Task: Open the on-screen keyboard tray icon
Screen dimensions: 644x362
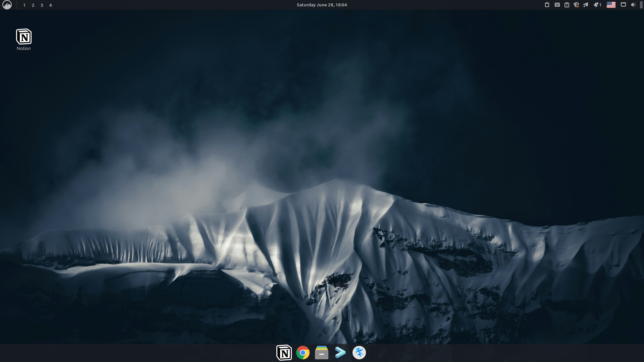Action: point(557,5)
